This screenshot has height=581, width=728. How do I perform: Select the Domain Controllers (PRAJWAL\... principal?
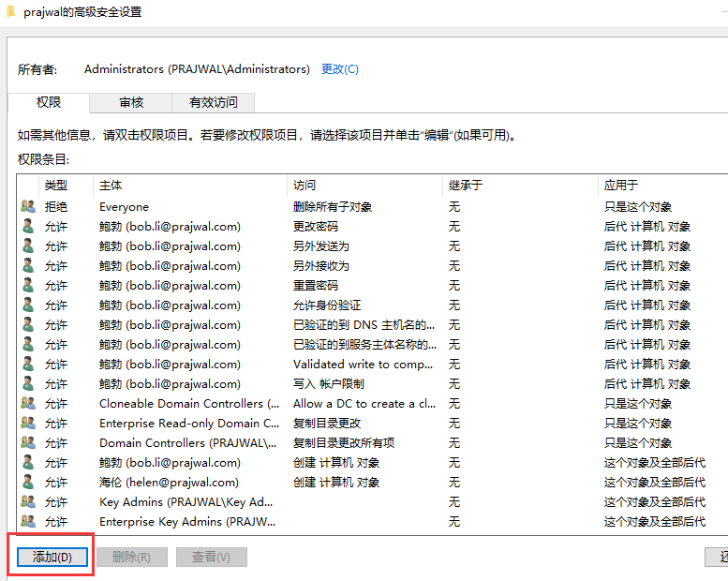(187, 443)
